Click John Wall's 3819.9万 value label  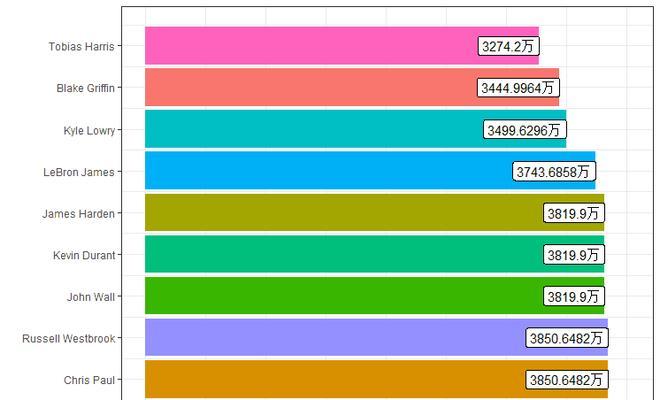(574, 297)
